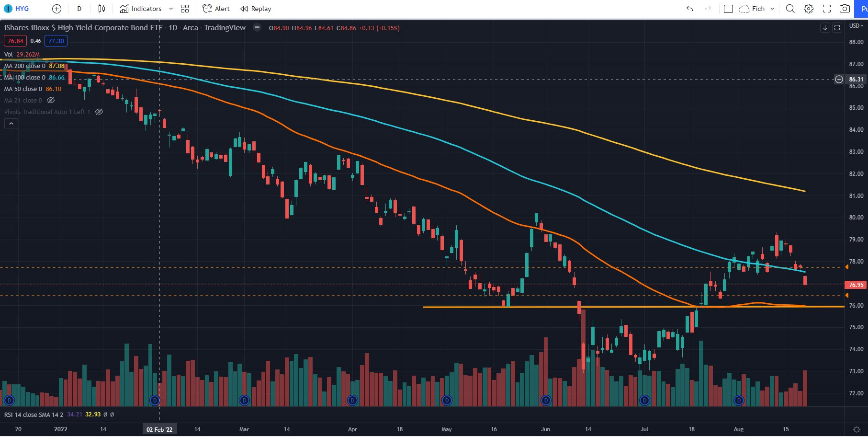
Task: Click the 76.84 sell price button
Action: click(x=15, y=41)
